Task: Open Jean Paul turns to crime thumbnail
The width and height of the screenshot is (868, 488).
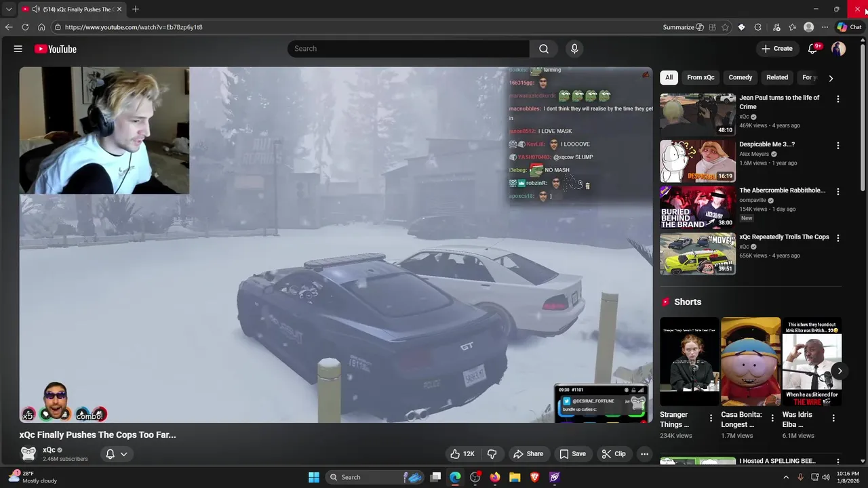Action: (x=698, y=115)
